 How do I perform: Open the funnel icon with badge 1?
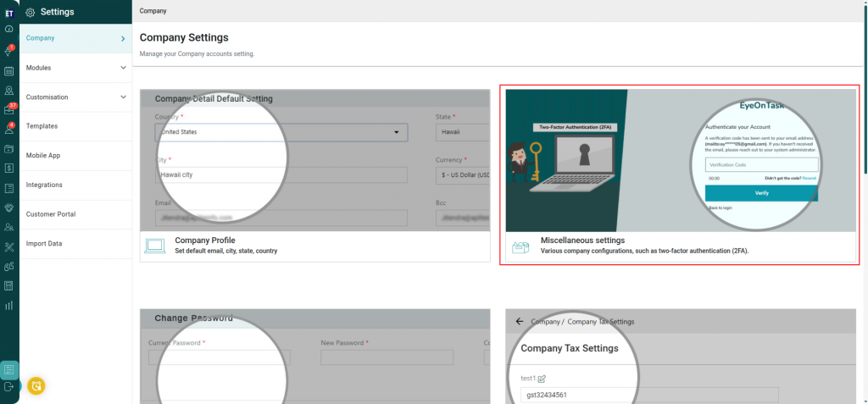tap(8, 52)
